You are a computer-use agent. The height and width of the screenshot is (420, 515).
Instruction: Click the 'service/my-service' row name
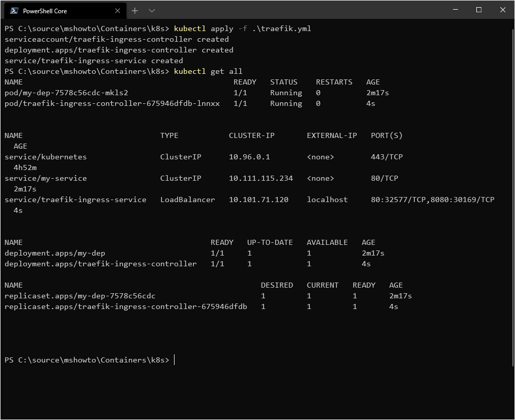coord(46,179)
